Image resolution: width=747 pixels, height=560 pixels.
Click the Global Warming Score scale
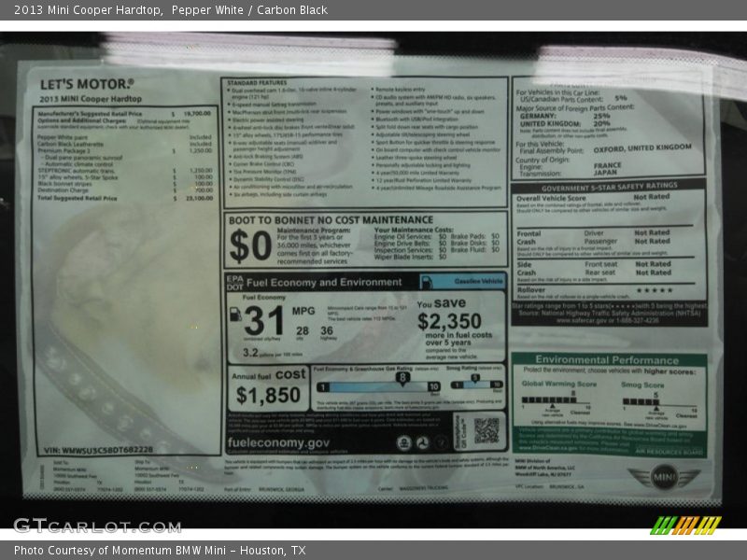(555, 400)
